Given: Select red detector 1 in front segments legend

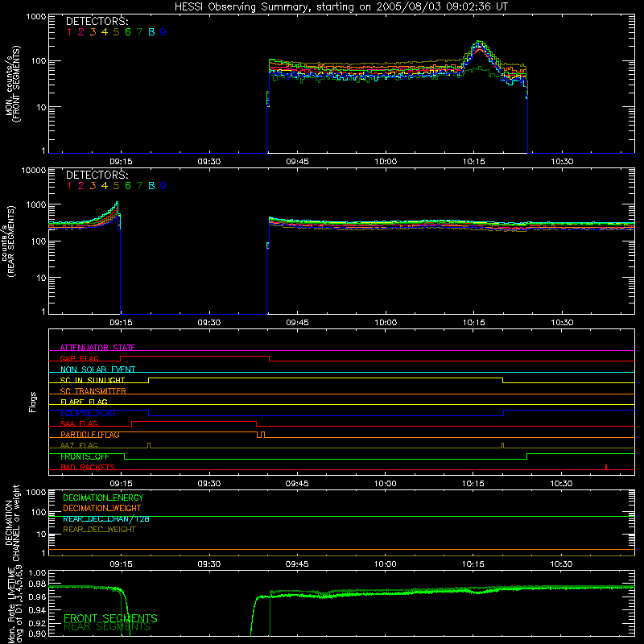Looking at the screenshot, I should 69,32.
